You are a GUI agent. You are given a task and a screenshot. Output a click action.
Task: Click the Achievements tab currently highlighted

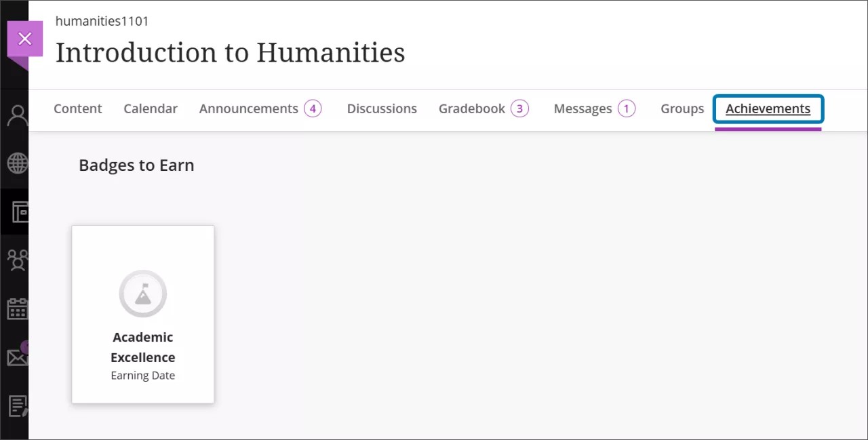click(x=768, y=108)
